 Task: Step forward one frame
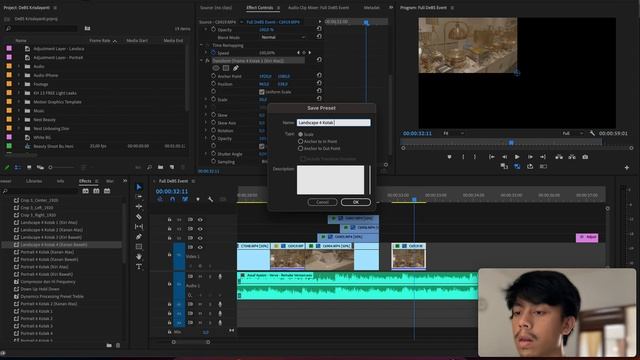[530, 157]
